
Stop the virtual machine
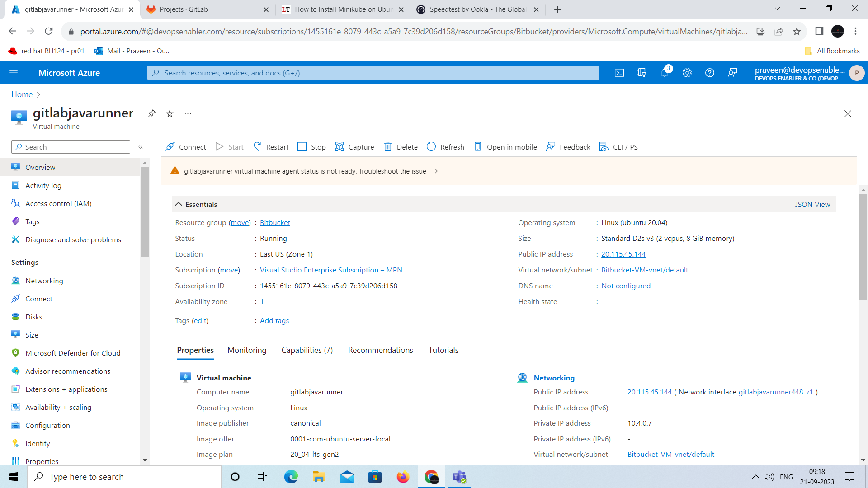click(x=311, y=147)
